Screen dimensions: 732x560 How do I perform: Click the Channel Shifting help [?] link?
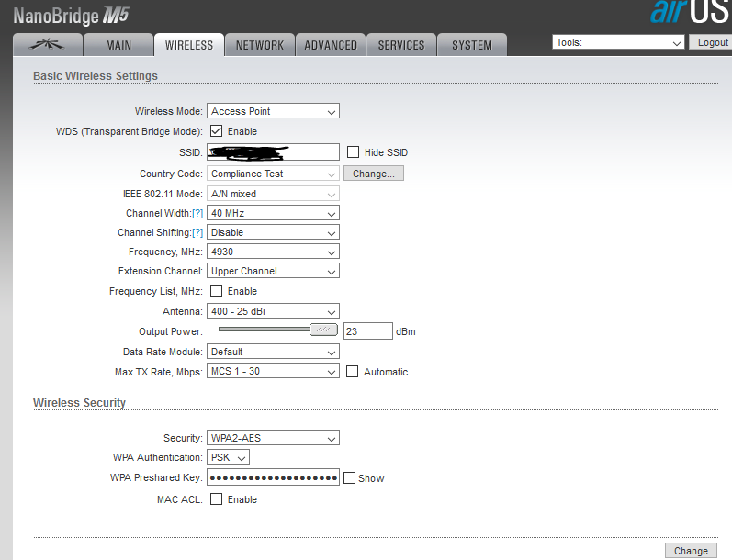click(x=197, y=232)
